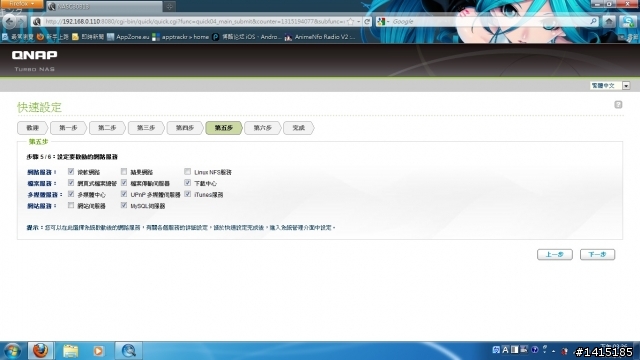Click the address bar URL field
The height and width of the screenshot is (360, 640).
[x=195, y=22]
